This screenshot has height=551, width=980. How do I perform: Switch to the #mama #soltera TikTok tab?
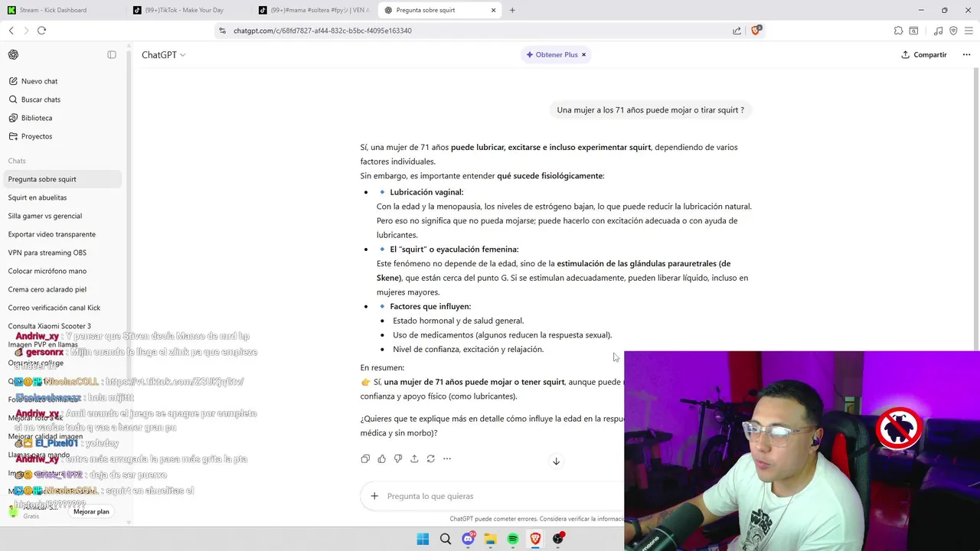click(314, 10)
